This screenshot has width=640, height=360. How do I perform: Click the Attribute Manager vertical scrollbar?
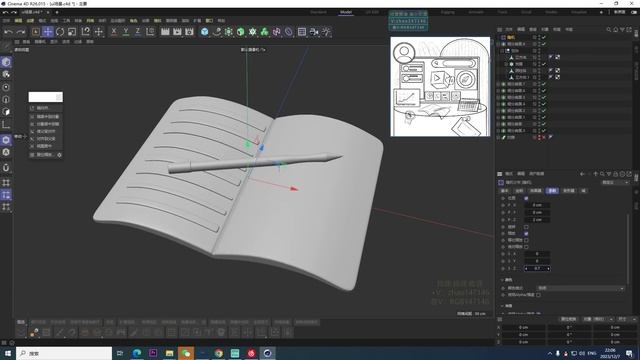click(628, 249)
